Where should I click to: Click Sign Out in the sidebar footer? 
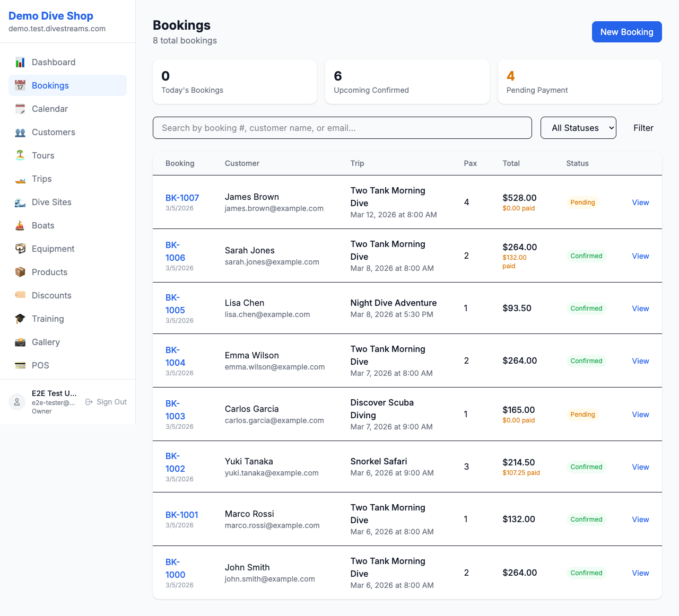(x=106, y=402)
